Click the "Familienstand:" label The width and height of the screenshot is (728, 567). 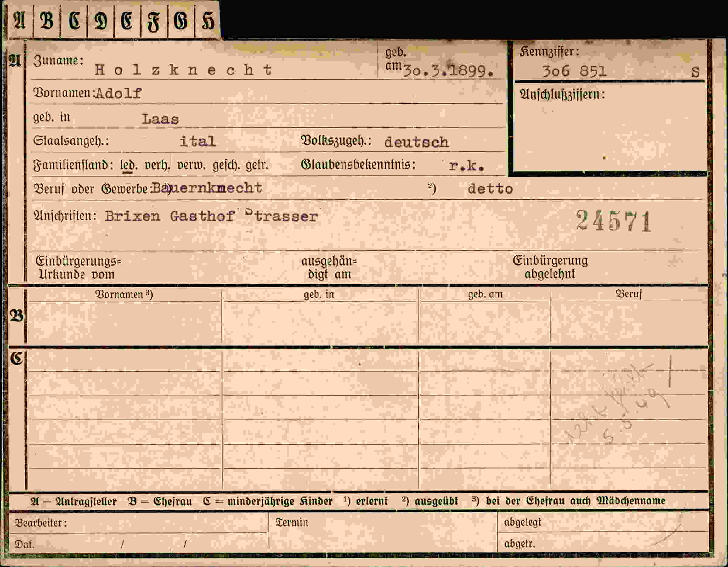(x=73, y=165)
